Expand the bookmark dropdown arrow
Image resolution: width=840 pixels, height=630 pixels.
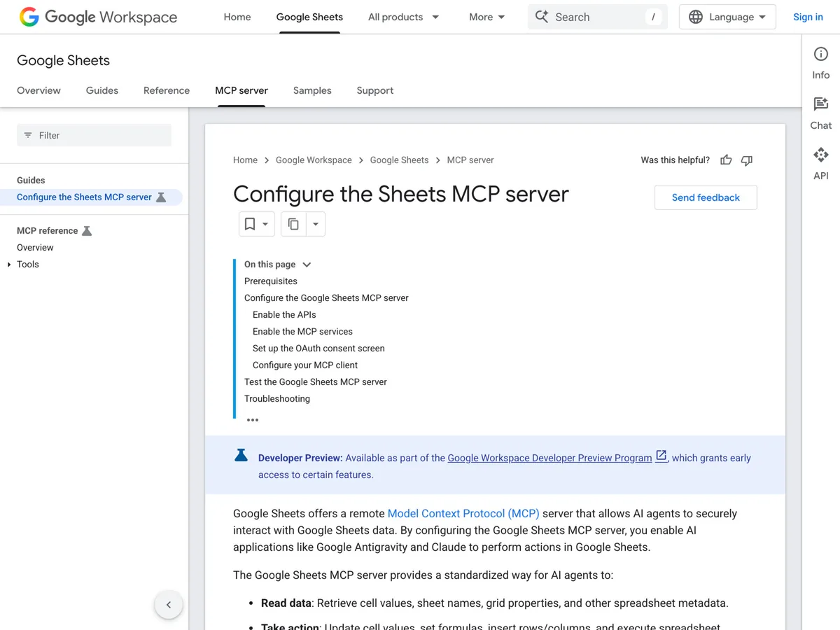(x=265, y=224)
